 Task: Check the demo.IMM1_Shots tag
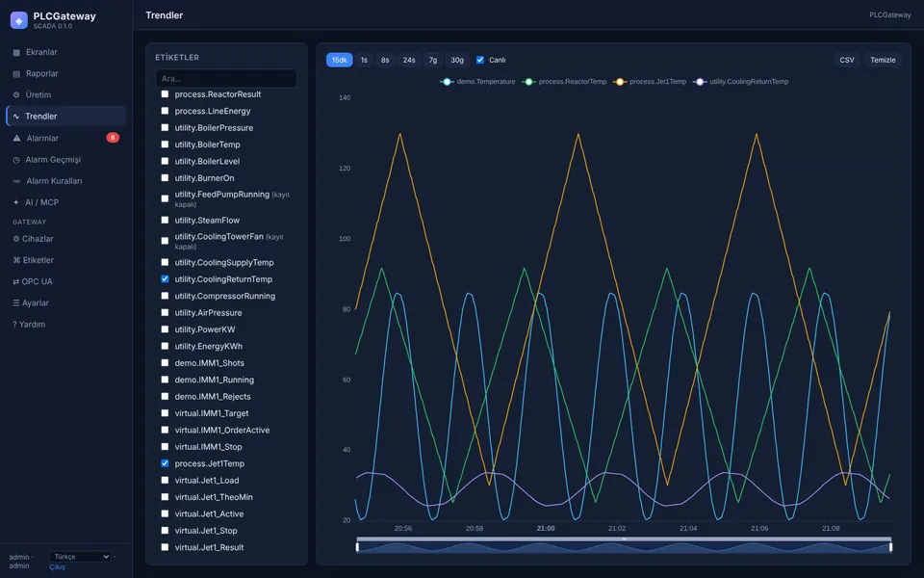tap(165, 363)
